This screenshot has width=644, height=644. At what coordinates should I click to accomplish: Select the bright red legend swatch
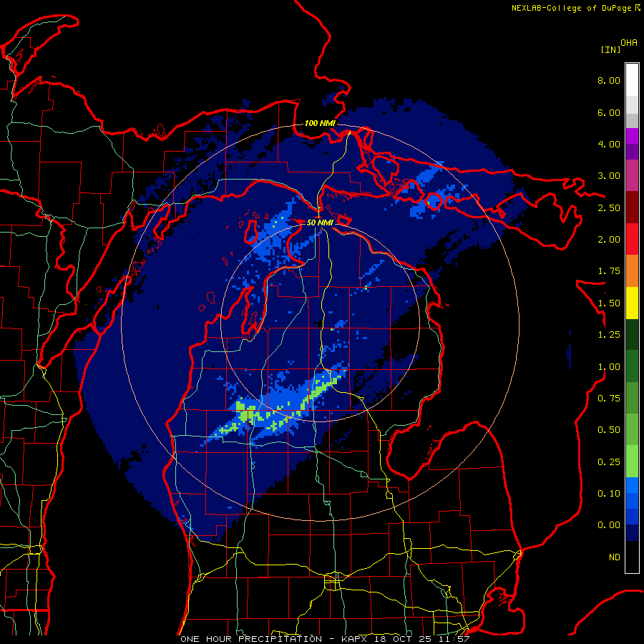[632, 239]
